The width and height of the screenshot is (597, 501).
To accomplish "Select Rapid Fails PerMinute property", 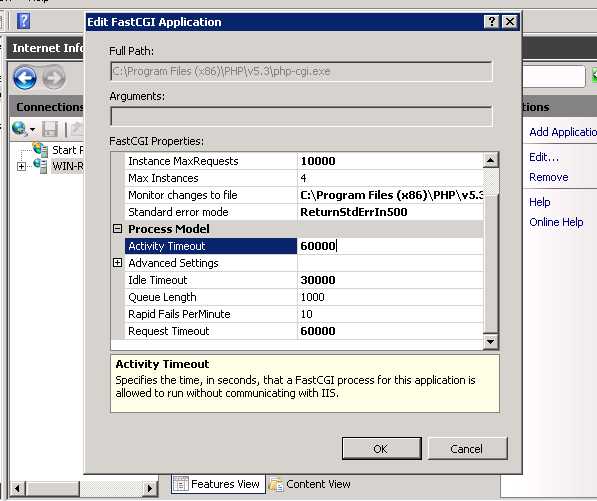I will coord(211,314).
